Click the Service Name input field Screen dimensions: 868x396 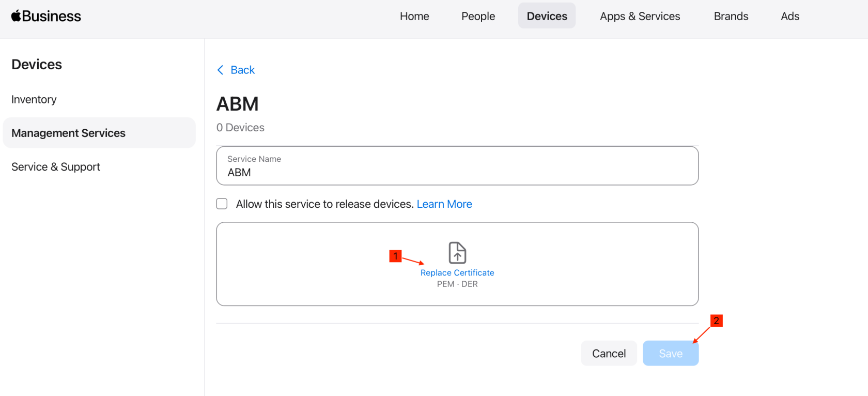[x=457, y=165]
